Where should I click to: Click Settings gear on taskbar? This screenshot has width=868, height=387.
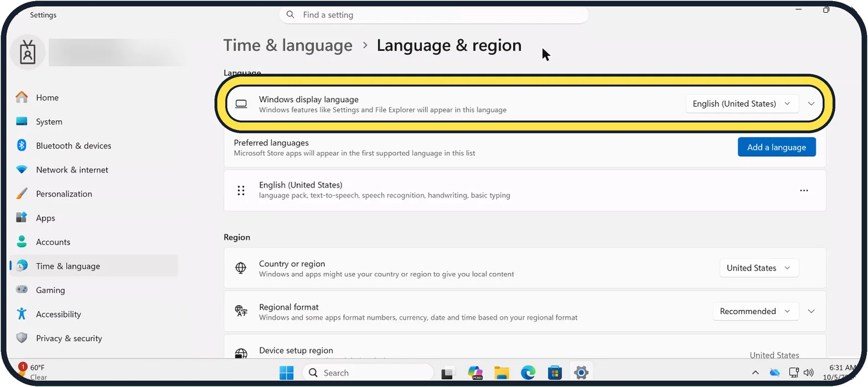click(x=581, y=373)
